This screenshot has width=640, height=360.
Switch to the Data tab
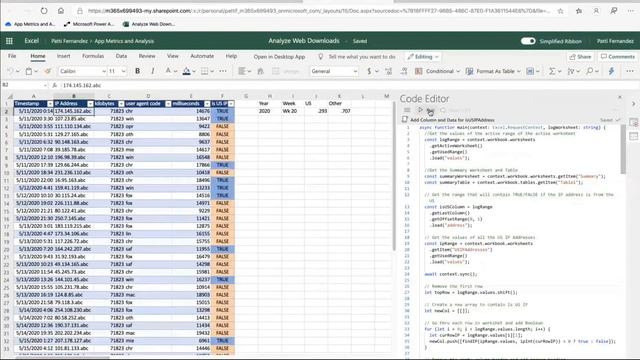[121, 56]
